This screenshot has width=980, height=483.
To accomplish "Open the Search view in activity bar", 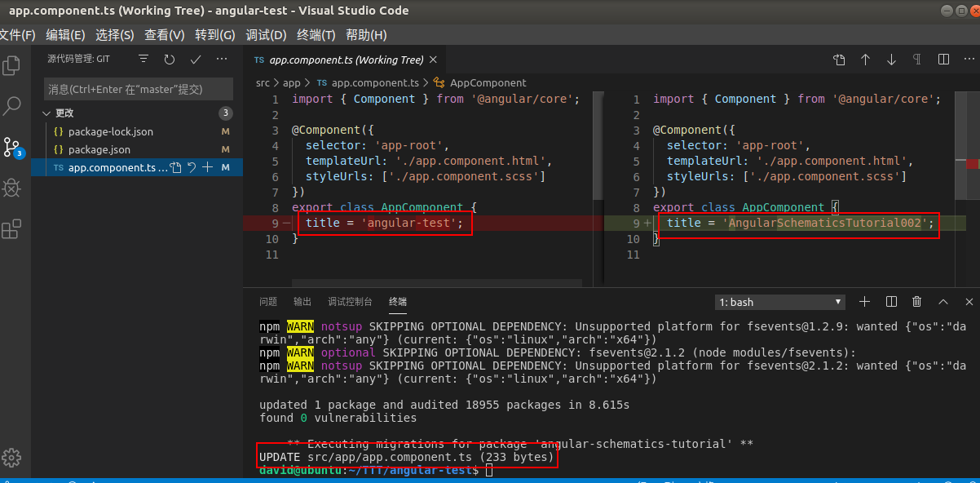I will click(12, 106).
